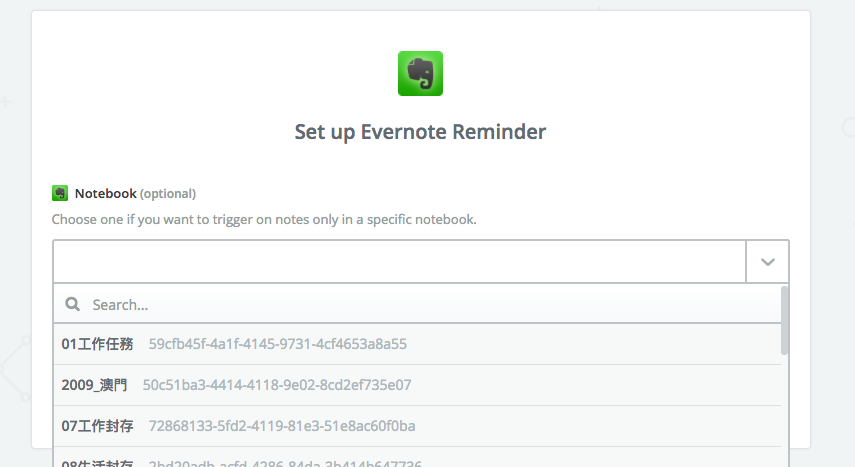Screen dimensions: 855x467
Task: Select the 01工作任務 notebook option
Action: pos(417,344)
